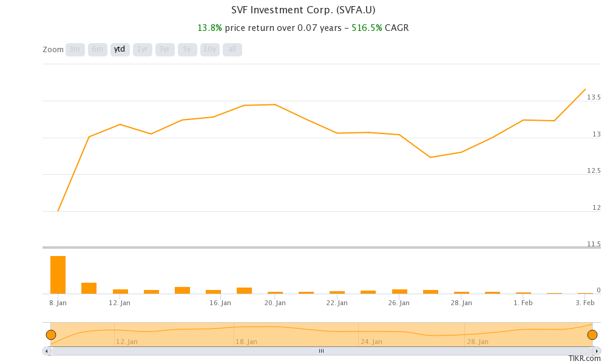Select the 6m zoom range button

click(x=98, y=50)
